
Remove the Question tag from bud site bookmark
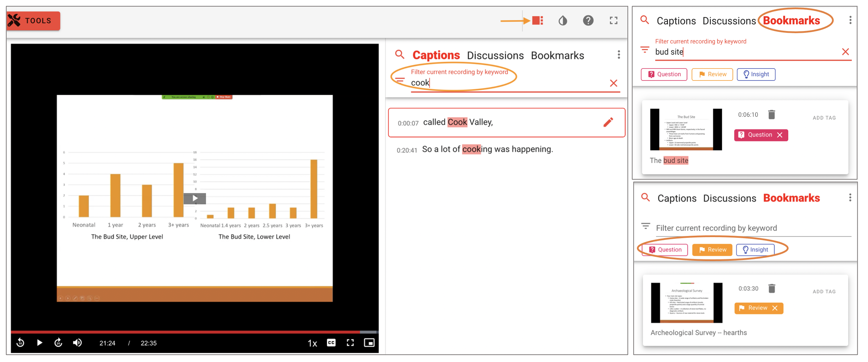click(x=780, y=135)
